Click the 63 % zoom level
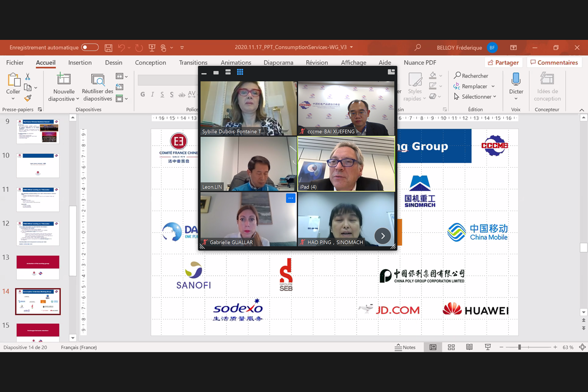588x392 pixels. (x=568, y=347)
